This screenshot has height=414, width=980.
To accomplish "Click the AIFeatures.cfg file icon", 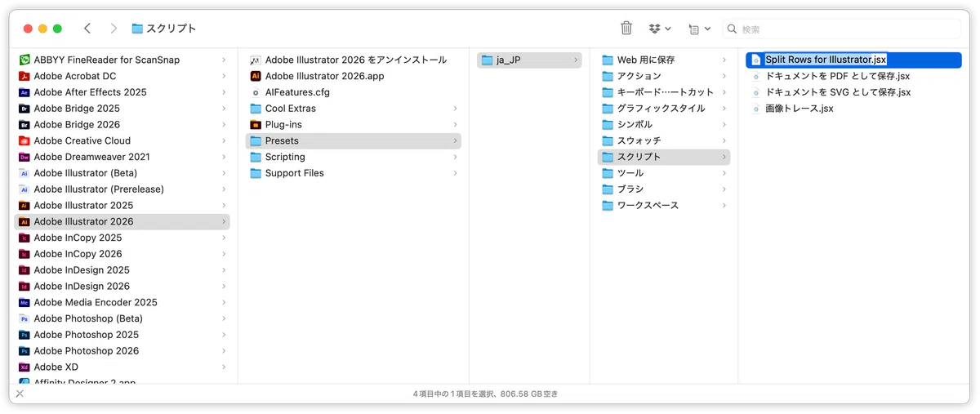I will pos(256,92).
